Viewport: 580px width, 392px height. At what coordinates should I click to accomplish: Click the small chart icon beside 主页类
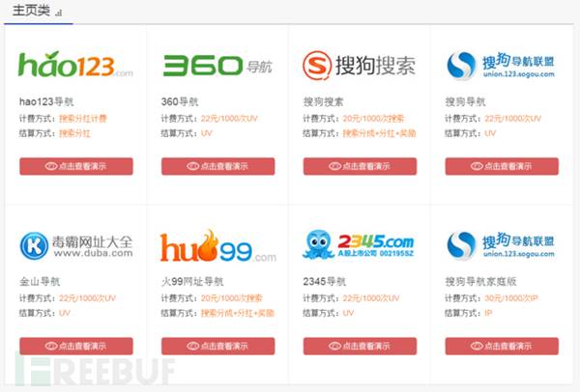[58, 14]
